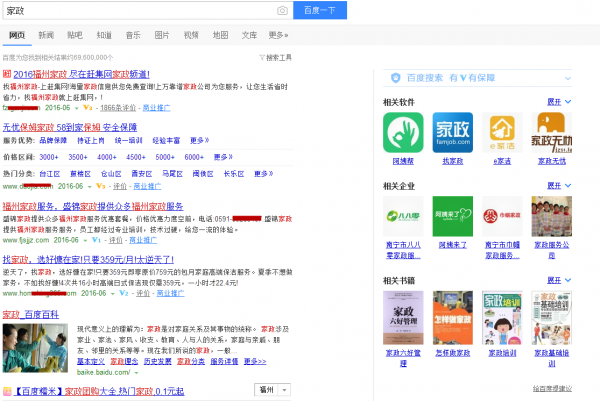600x401 pixels.
Task: Click the 1866条评价 link
Action: click(x=118, y=108)
